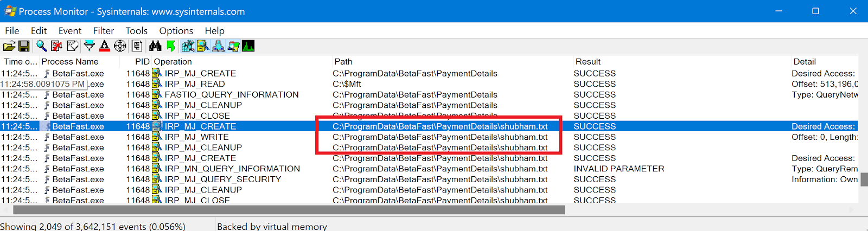
Task: Click the Path column header
Action: pyautogui.click(x=343, y=62)
